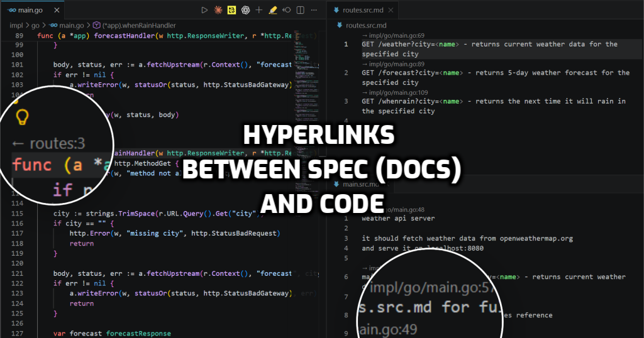Image resolution: width=644 pixels, height=338 pixels.
Task: Run the Go file with play icon
Action: click(204, 10)
